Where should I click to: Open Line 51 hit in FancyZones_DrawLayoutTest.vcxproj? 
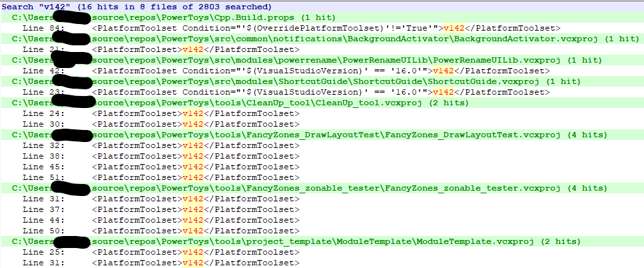(x=322, y=177)
